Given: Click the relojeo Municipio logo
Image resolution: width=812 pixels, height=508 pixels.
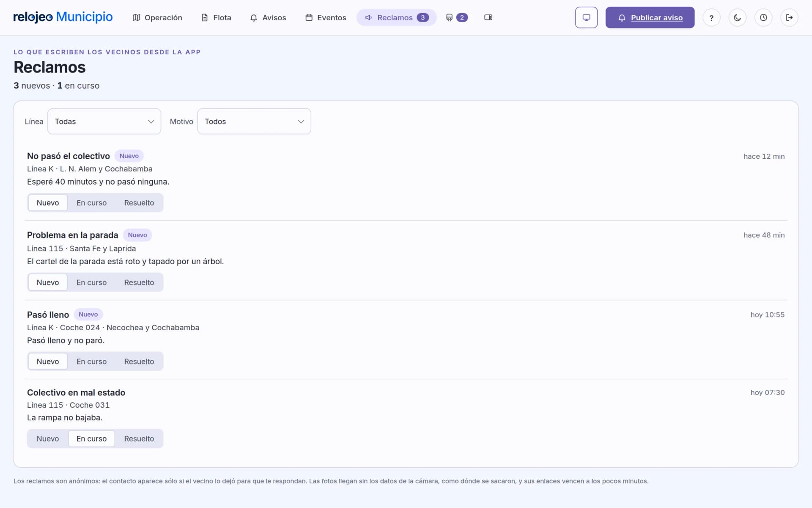Looking at the screenshot, I should click(63, 17).
